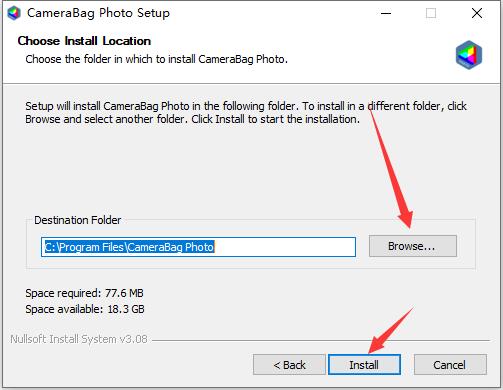Click the "Space available: 18.3 GB" text
The height and width of the screenshot is (390, 503).
[85, 309]
